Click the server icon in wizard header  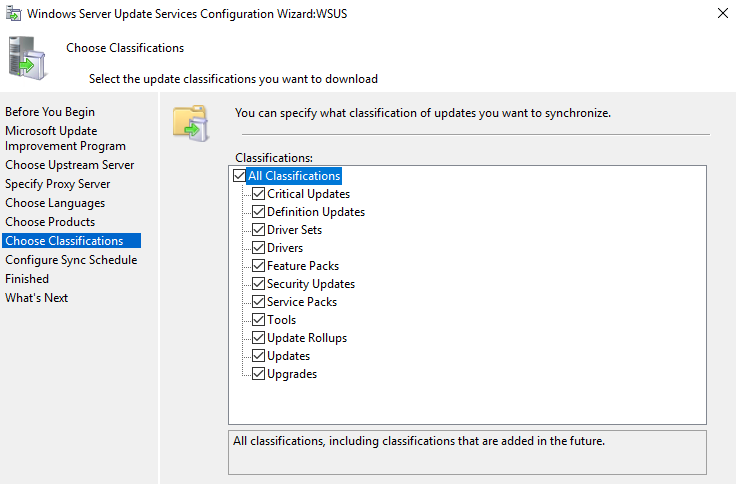pyautogui.click(x=27, y=58)
